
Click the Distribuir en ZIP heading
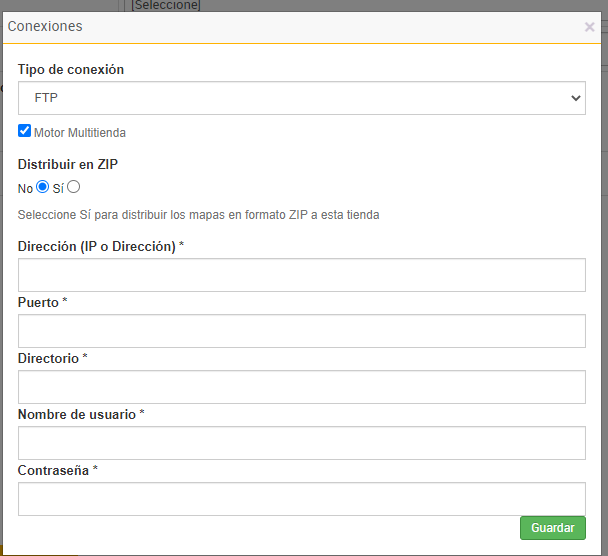[x=68, y=165]
